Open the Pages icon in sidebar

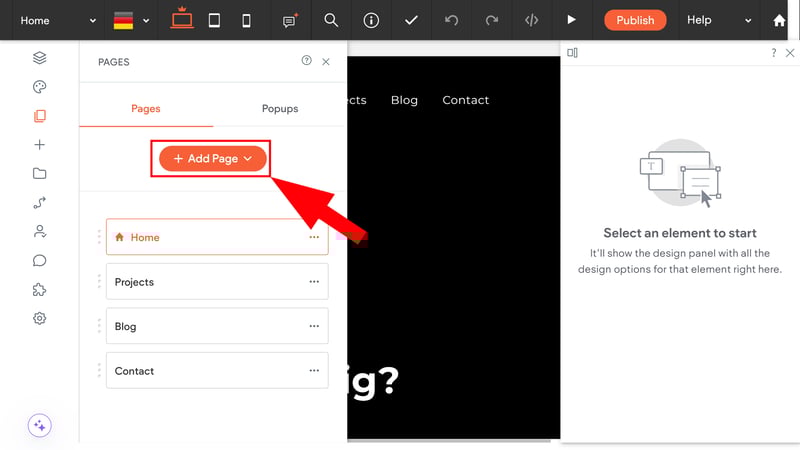point(39,116)
